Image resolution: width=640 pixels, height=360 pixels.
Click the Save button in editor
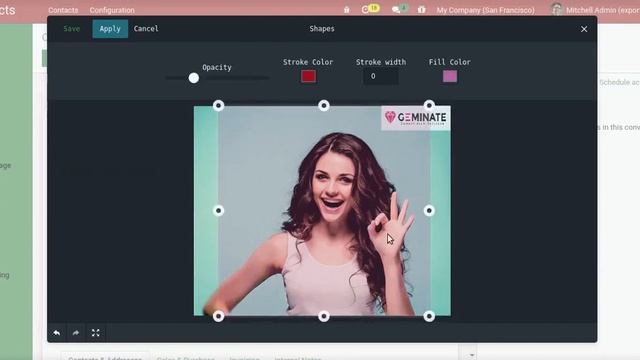point(72,29)
